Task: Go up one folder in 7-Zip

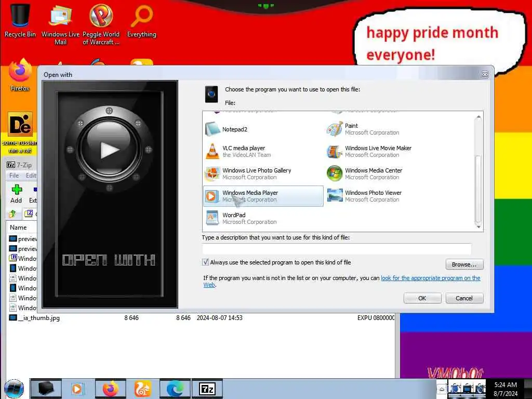Action: pyautogui.click(x=12, y=214)
